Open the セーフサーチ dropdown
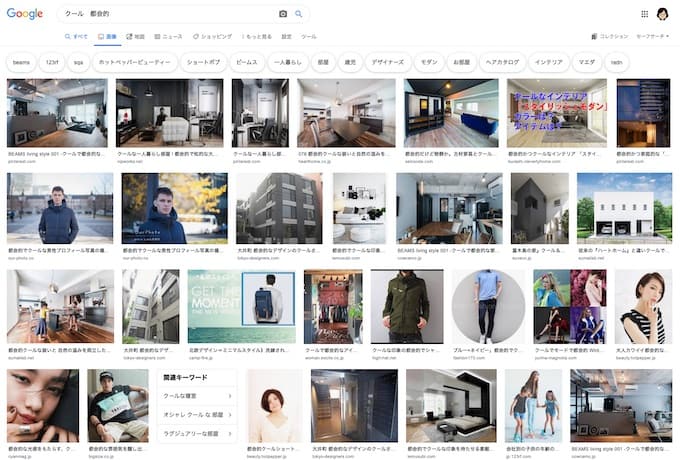 pyautogui.click(x=654, y=36)
